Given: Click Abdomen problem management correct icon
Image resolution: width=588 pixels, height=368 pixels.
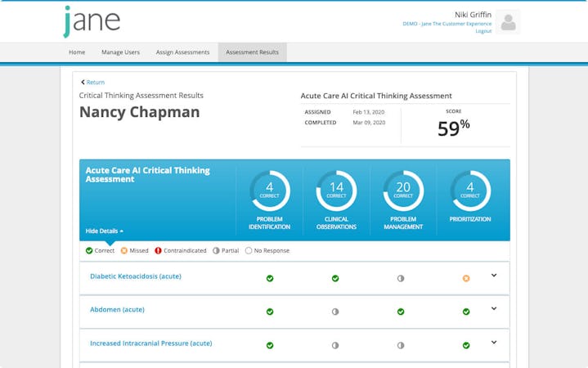Looking at the screenshot, I should (401, 312).
